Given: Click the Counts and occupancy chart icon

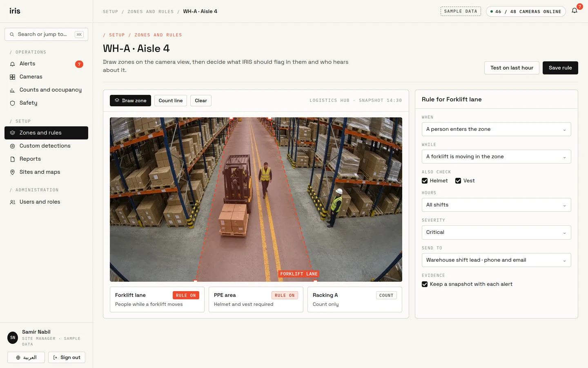Looking at the screenshot, I should pos(12,90).
